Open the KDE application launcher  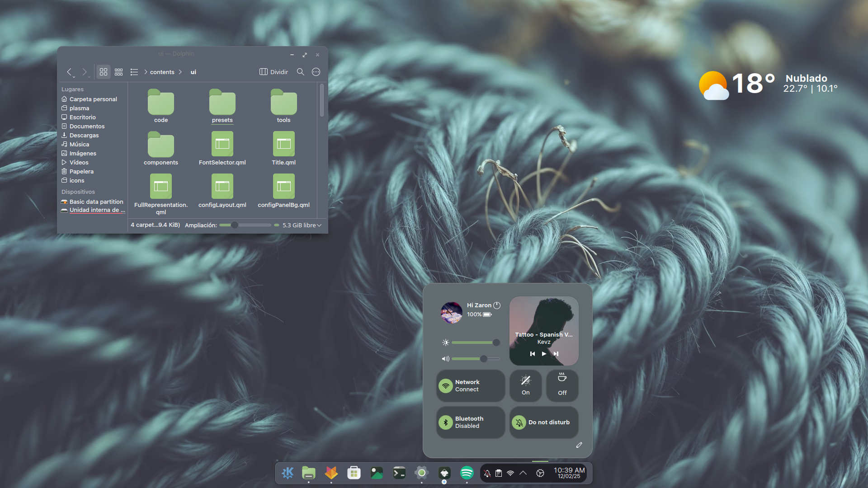(x=288, y=473)
